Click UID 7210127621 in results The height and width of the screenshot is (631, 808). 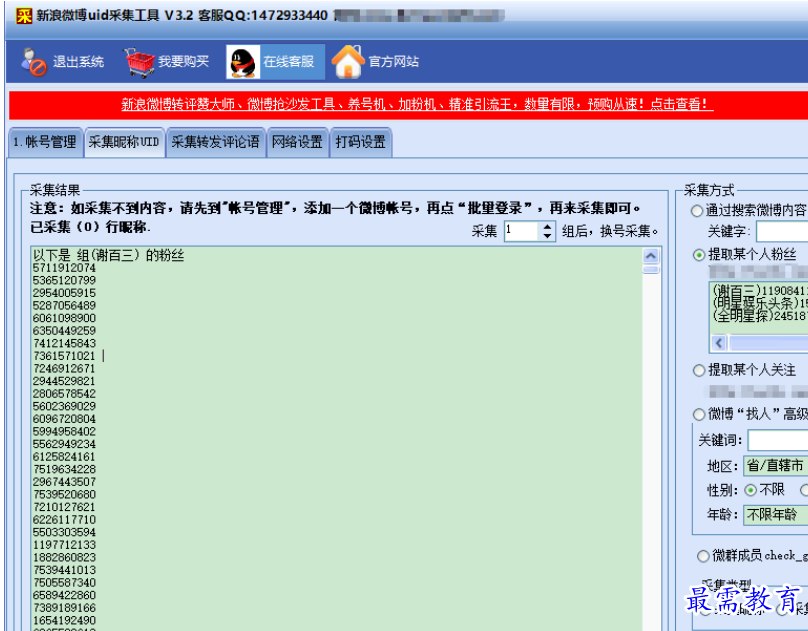pyautogui.click(x=64, y=507)
